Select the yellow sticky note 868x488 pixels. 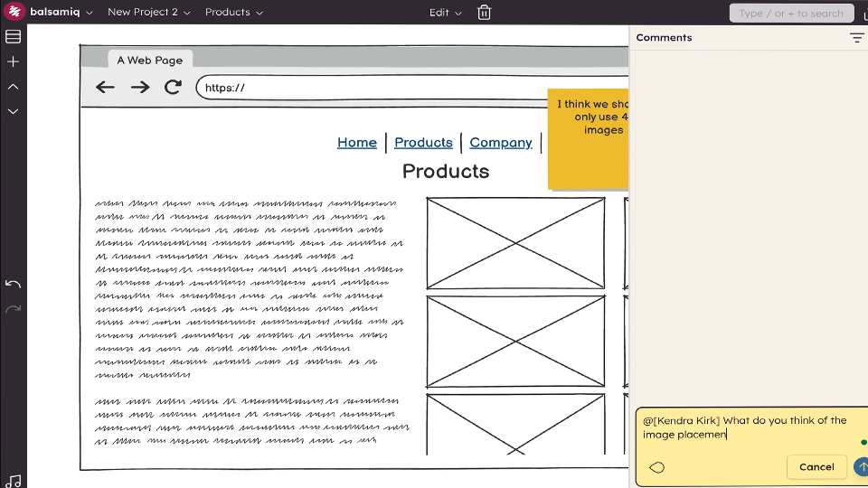click(x=588, y=139)
